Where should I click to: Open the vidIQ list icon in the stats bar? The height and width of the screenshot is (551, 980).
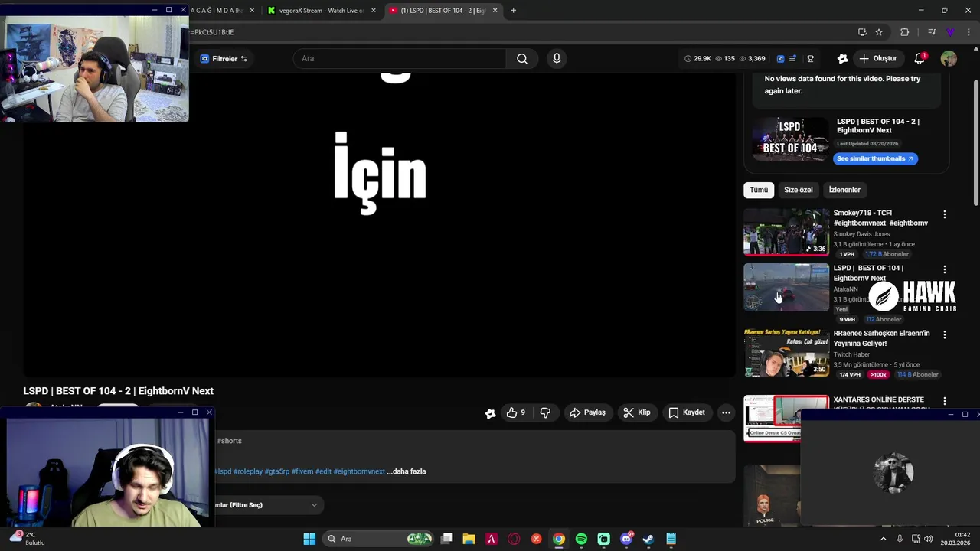[x=792, y=59]
